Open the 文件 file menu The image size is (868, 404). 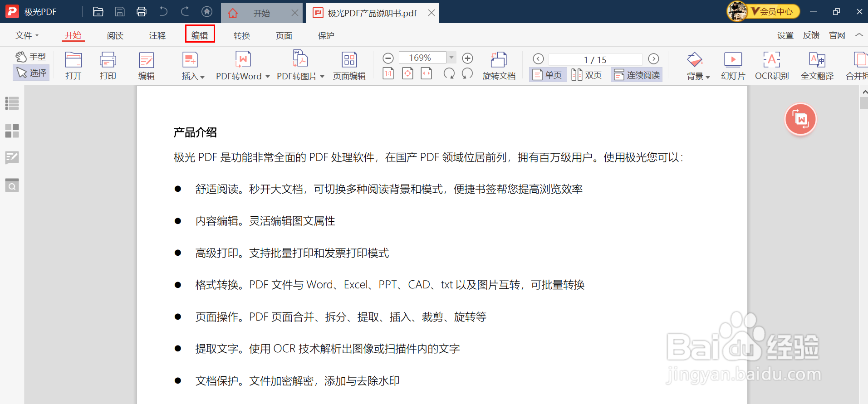click(27, 35)
